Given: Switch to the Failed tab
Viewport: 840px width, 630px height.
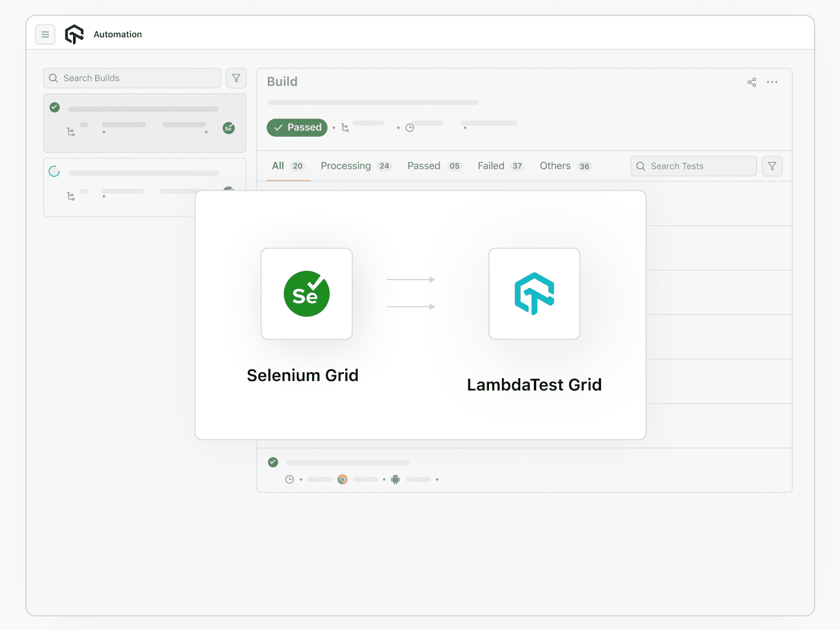Looking at the screenshot, I should [x=491, y=166].
